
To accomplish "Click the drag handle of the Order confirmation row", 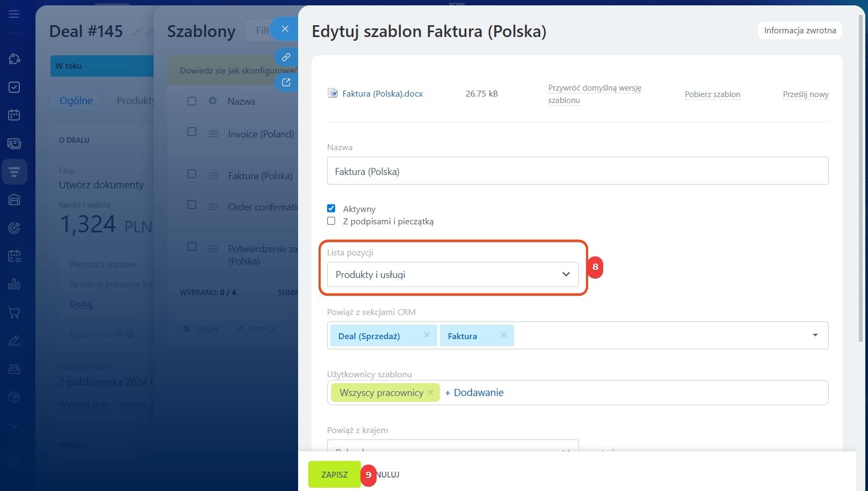I will pos(213,207).
